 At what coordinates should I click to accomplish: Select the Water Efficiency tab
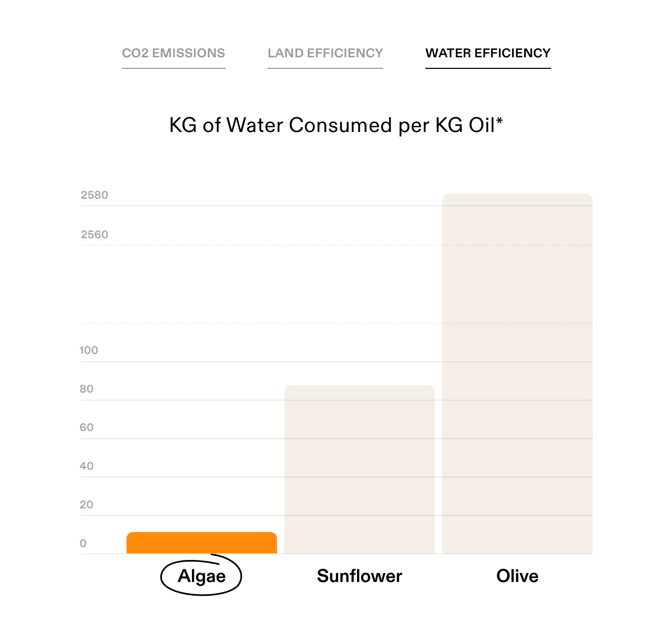click(x=487, y=53)
